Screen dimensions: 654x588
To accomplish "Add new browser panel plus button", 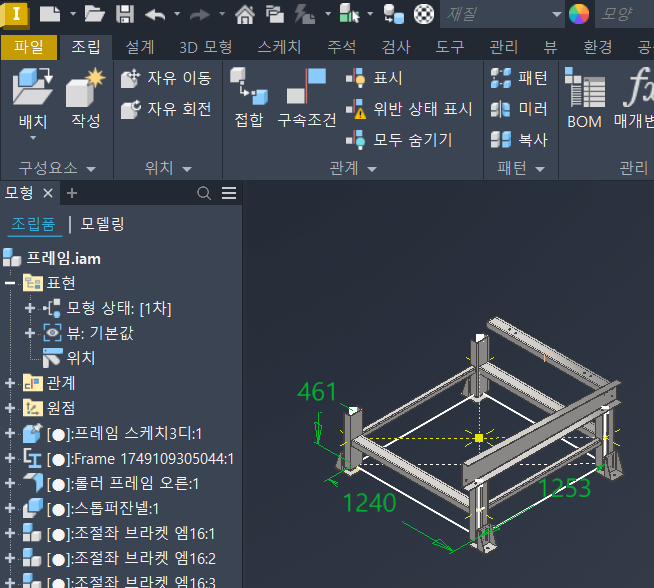I will (72, 193).
